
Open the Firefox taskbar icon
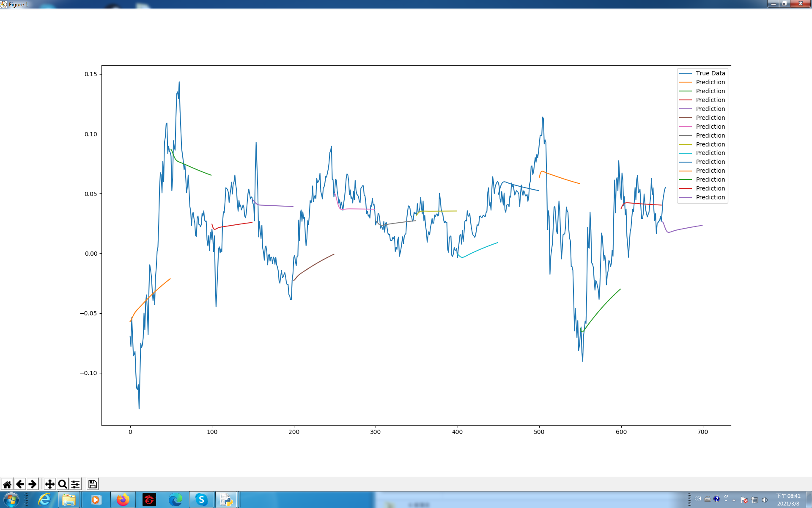tap(123, 500)
